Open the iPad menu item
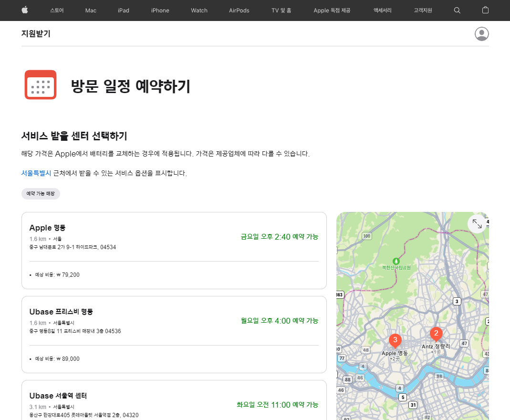Image resolution: width=510 pixels, height=420 pixels. [124, 10]
